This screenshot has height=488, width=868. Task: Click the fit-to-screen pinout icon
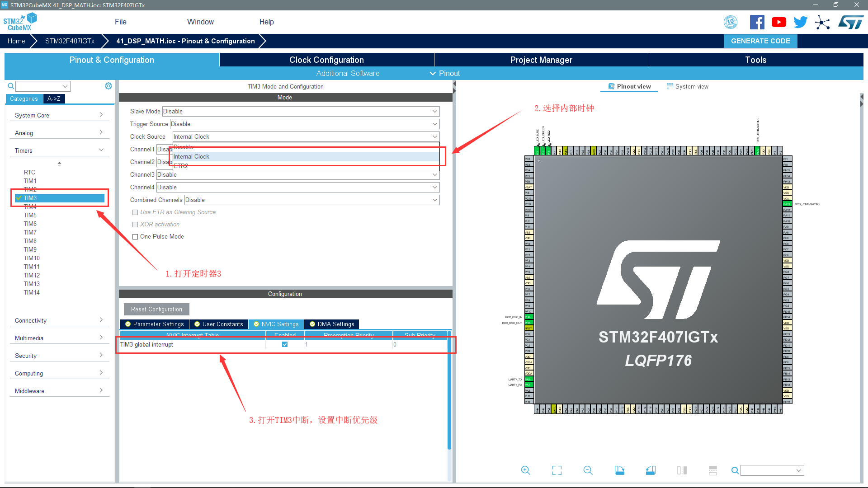(557, 470)
